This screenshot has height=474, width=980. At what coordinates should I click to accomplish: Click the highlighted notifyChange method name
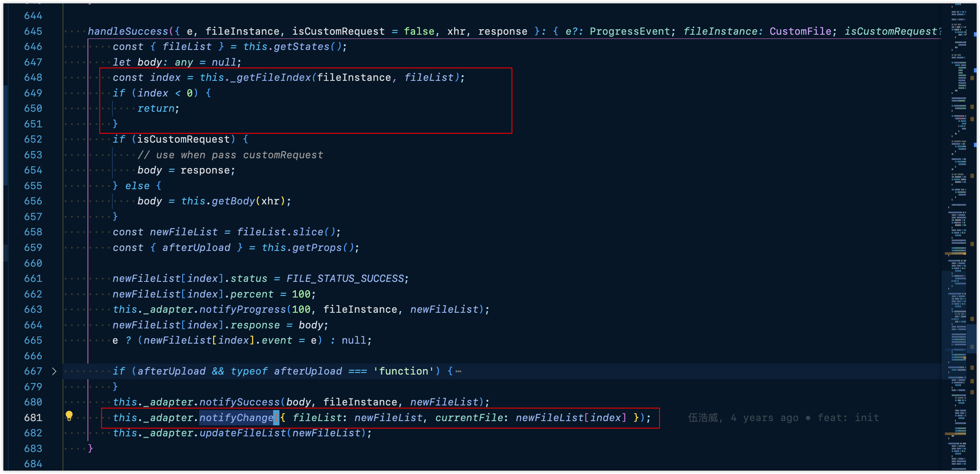(x=236, y=418)
